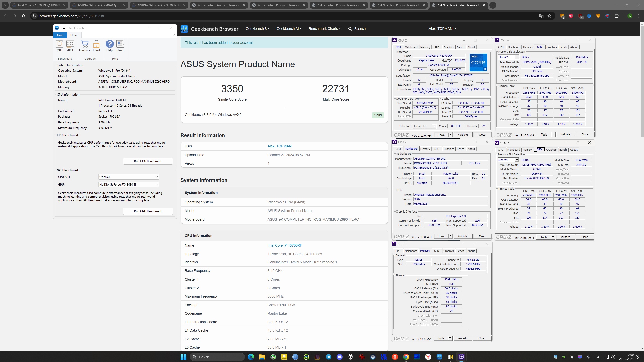Image resolution: width=644 pixels, height=362 pixels.
Task: Open qBittorrent from the taskbar
Action: coord(295,357)
